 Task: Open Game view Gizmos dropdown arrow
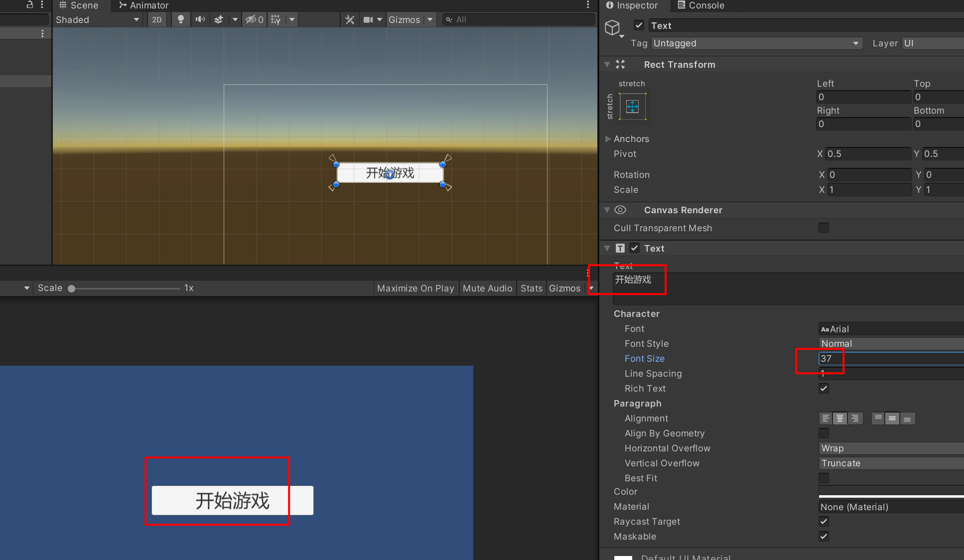[591, 288]
